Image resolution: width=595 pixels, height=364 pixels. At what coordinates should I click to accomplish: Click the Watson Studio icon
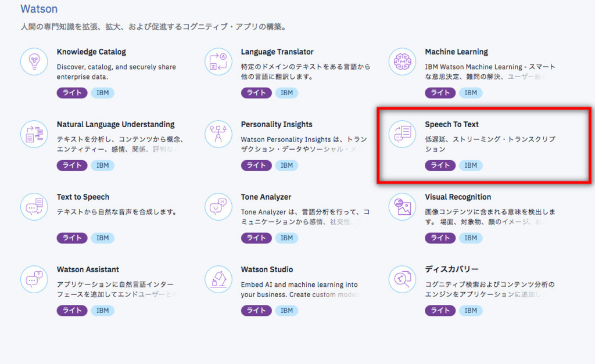[x=218, y=279]
